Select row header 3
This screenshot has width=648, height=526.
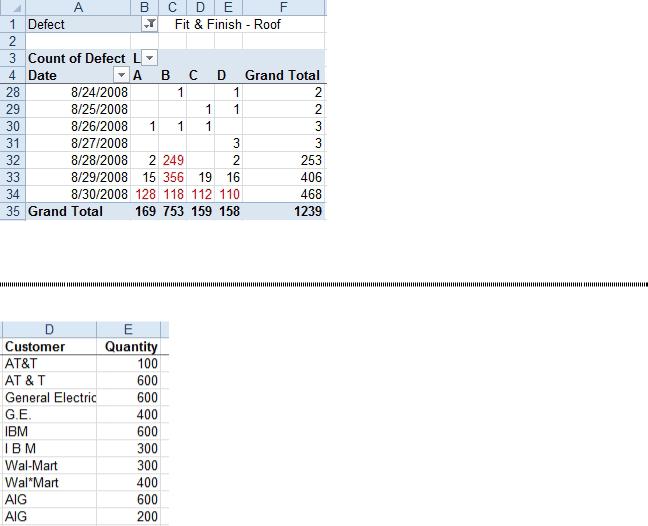point(12,58)
